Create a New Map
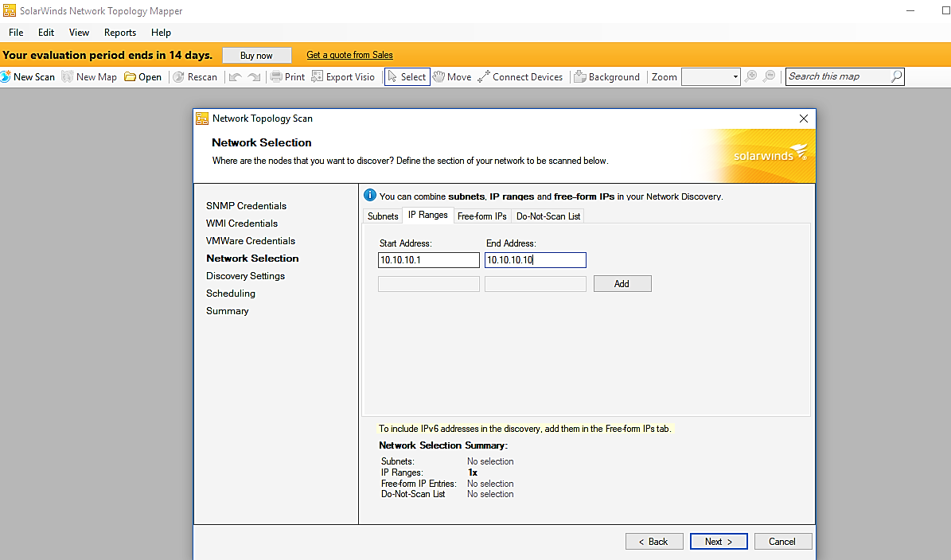Image resolution: width=951 pixels, height=560 pixels. 89,77
